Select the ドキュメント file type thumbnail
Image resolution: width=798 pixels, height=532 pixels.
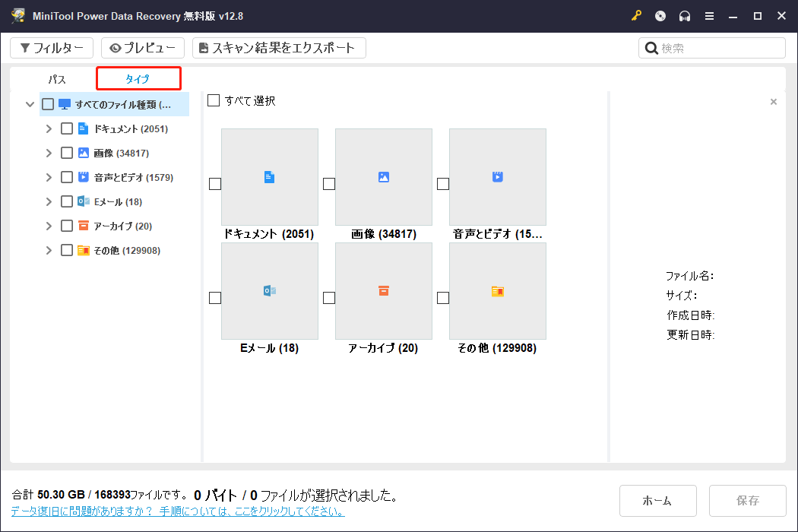click(x=270, y=177)
